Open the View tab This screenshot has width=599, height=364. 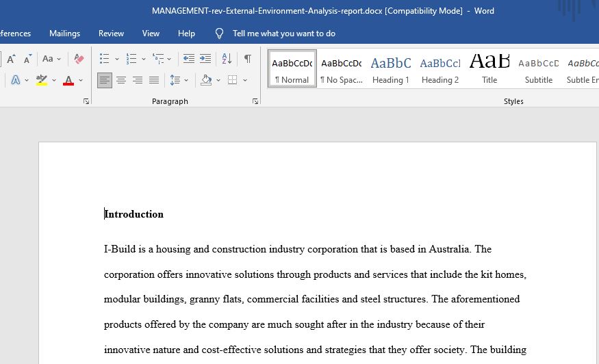pyautogui.click(x=151, y=34)
